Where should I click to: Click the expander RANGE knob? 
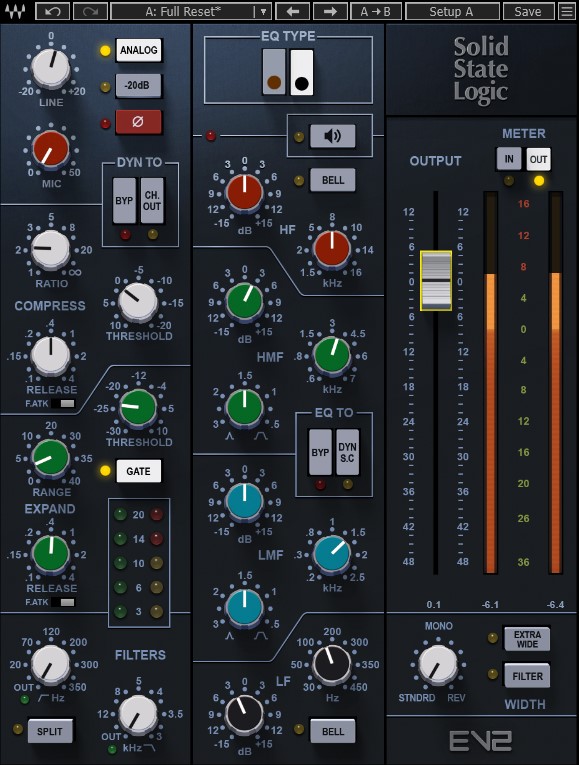50,458
